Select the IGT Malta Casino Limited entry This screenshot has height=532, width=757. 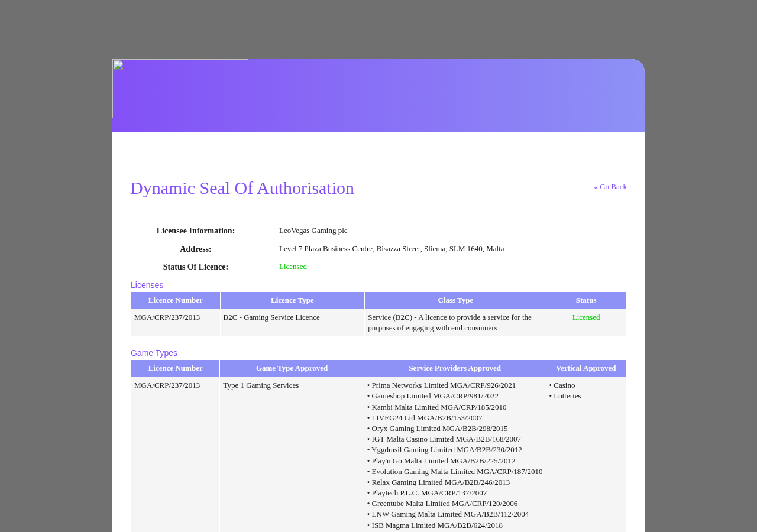click(x=444, y=439)
